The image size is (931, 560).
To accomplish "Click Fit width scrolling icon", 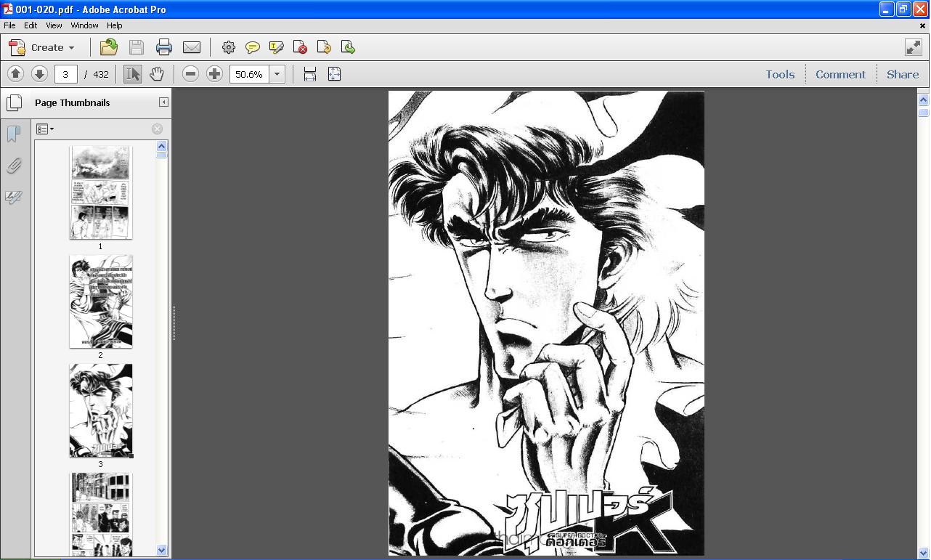I will point(310,74).
